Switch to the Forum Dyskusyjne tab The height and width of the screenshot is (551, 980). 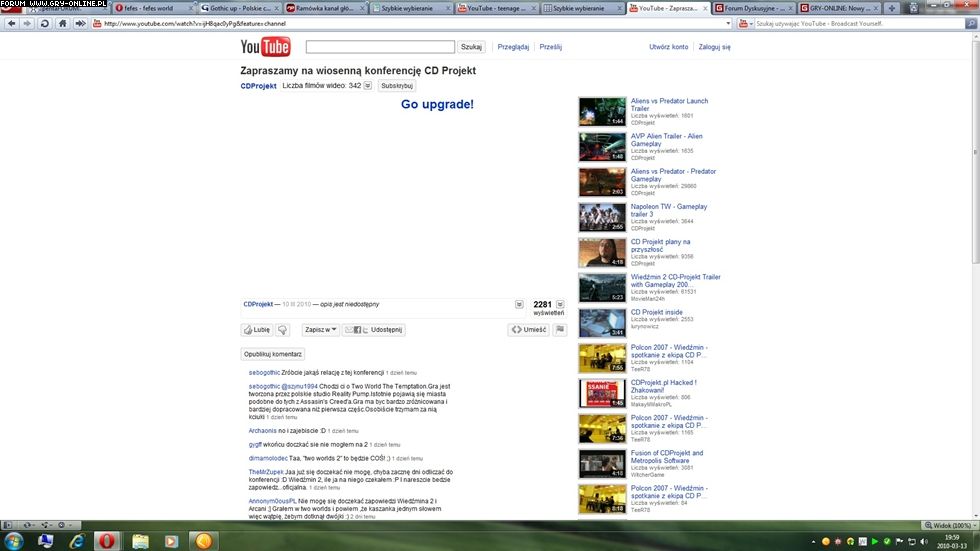point(754,8)
